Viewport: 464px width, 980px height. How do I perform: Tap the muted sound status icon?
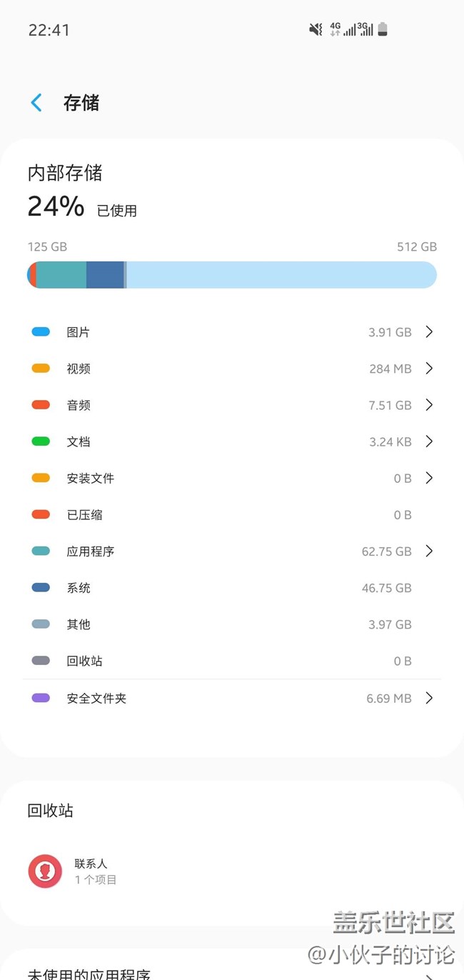coord(316,29)
